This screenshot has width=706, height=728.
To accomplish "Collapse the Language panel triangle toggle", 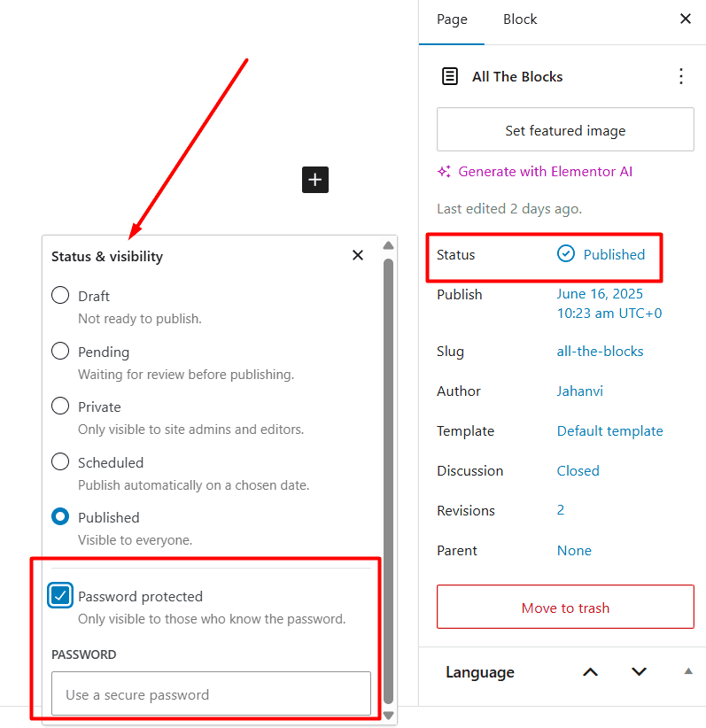I will [x=688, y=671].
